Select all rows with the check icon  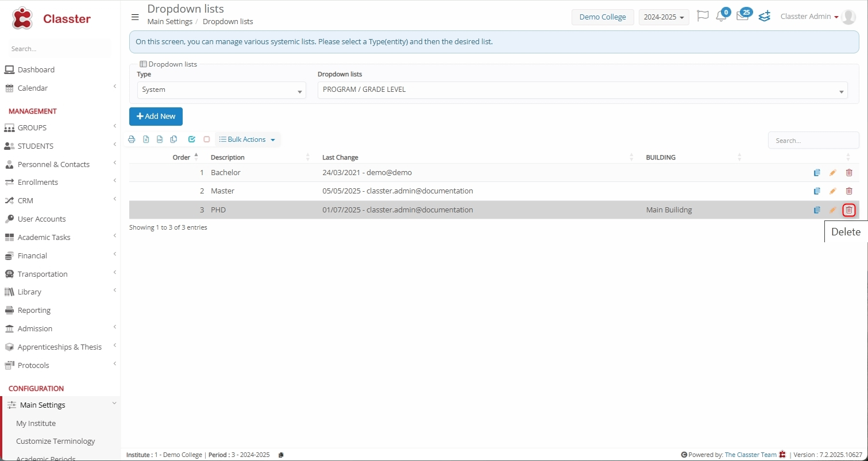tap(192, 140)
